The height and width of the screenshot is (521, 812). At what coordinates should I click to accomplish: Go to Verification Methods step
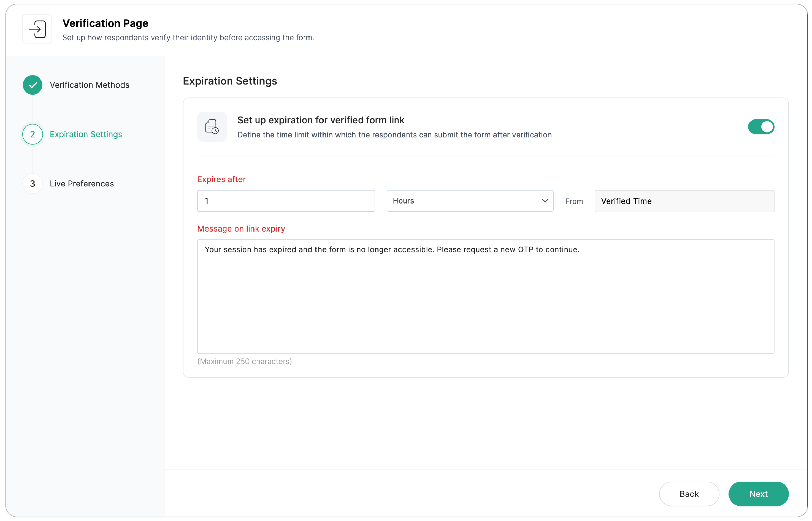tap(89, 85)
